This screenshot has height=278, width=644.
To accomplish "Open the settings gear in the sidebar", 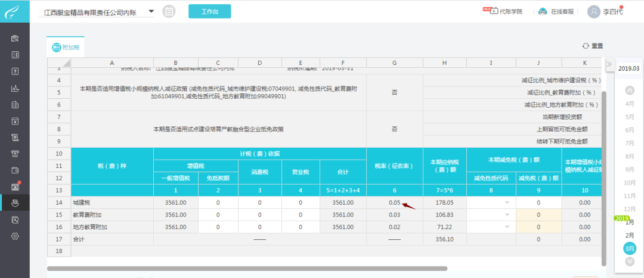I will (15, 236).
